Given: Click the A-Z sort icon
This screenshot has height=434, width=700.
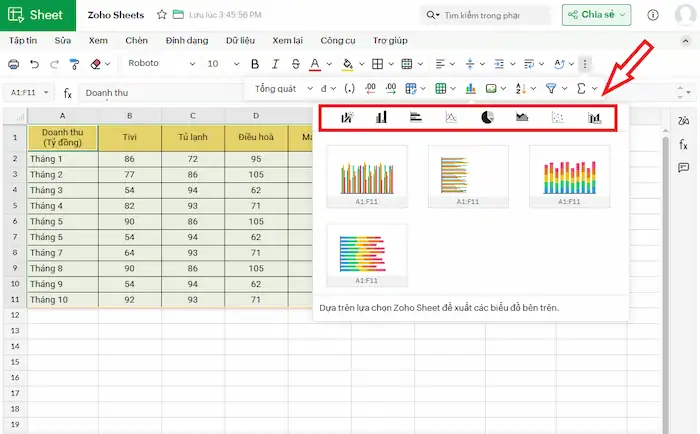Looking at the screenshot, I should point(520,88).
